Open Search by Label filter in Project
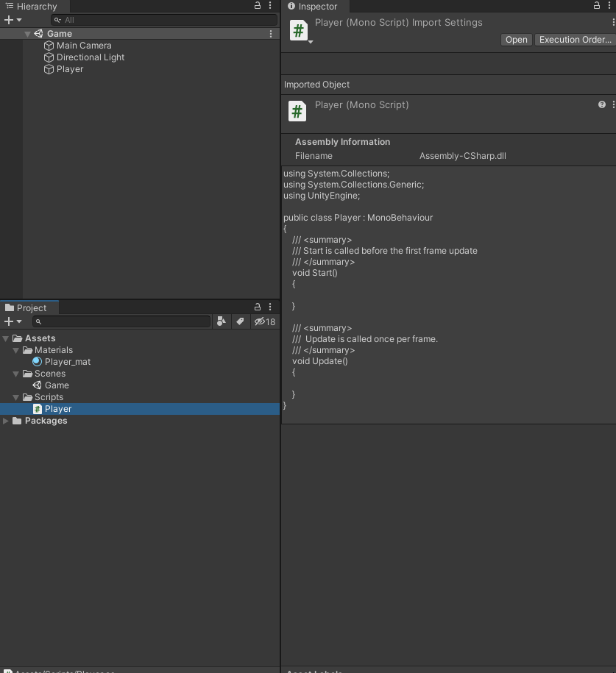The image size is (616, 673). pyautogui.click(x=240, y=321)
